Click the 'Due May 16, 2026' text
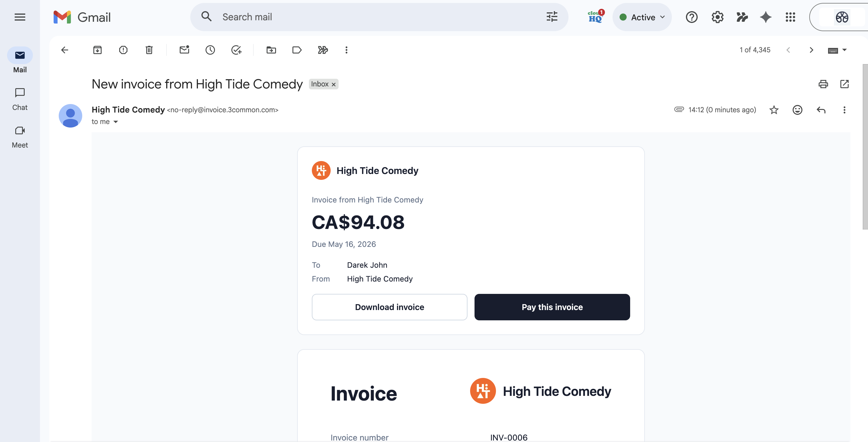868x442 pixels. [x=344, y=244]
